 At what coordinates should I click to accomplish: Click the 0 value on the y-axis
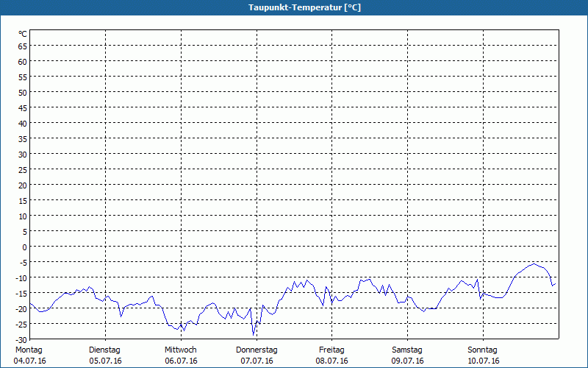pos(24,247)
